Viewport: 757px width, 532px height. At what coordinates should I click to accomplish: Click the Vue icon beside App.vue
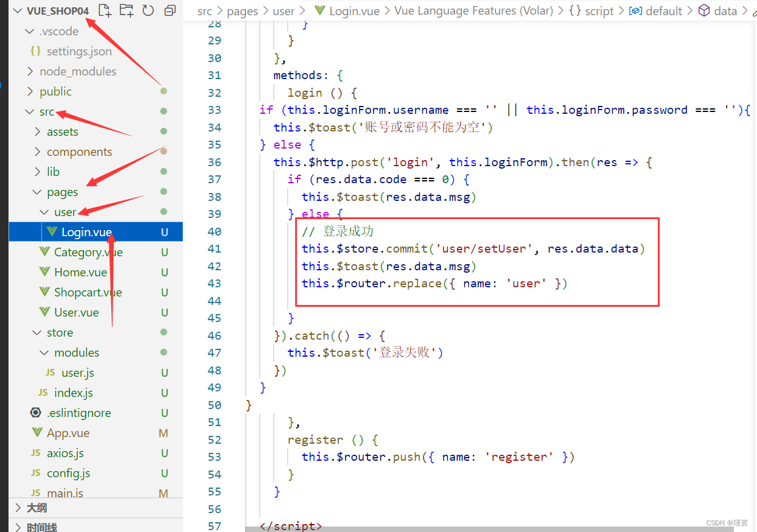[x=37, y=433]
